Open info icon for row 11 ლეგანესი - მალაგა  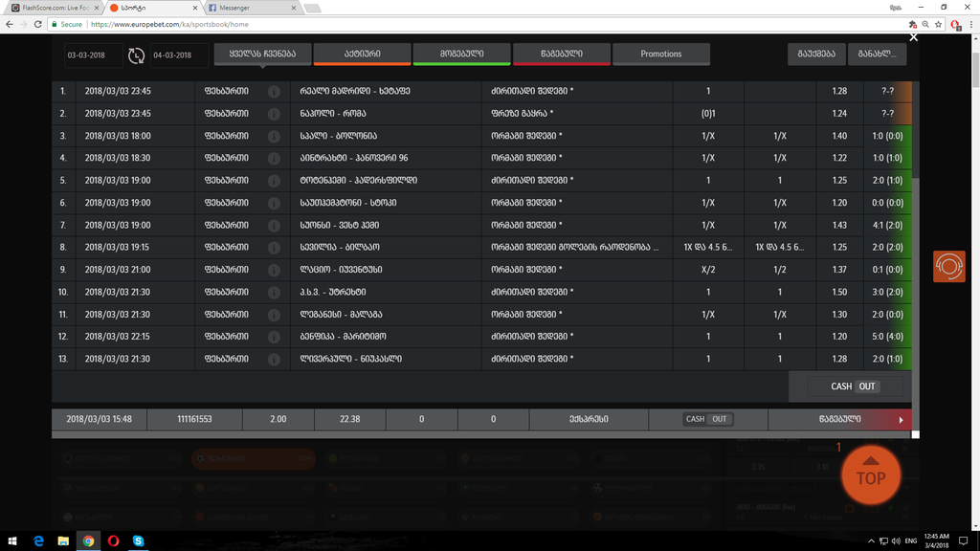pos(274,315)
